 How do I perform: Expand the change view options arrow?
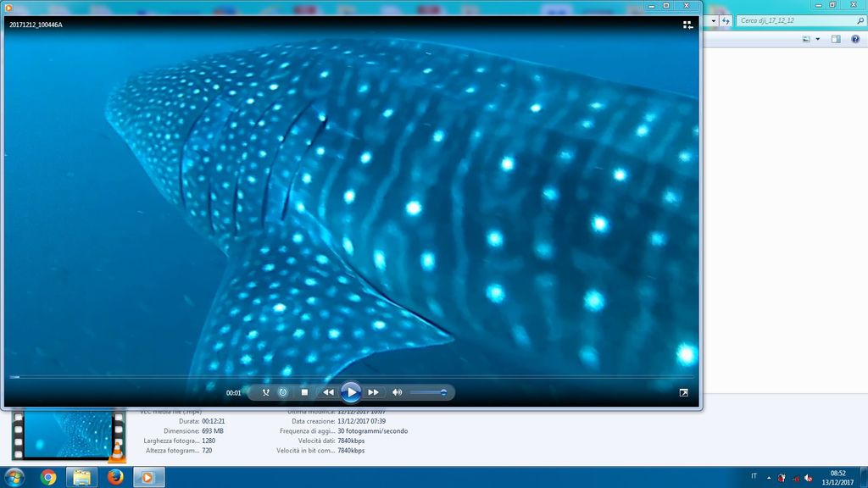pos(817,39)
